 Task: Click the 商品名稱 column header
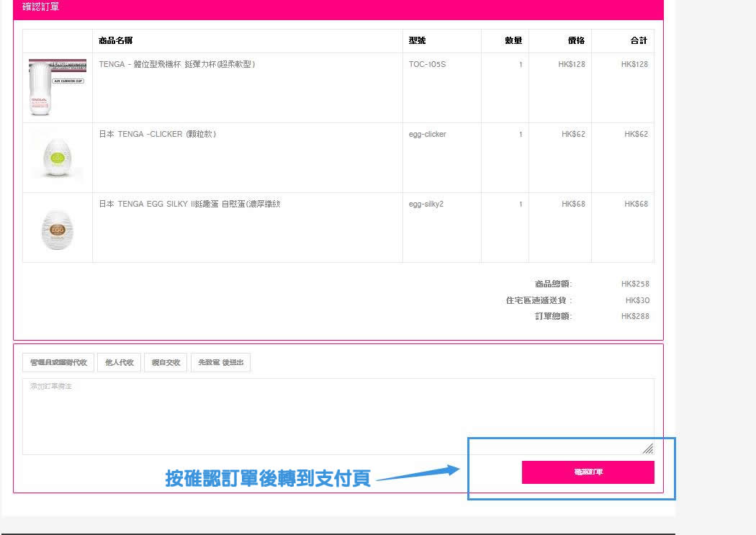(116, 40)
